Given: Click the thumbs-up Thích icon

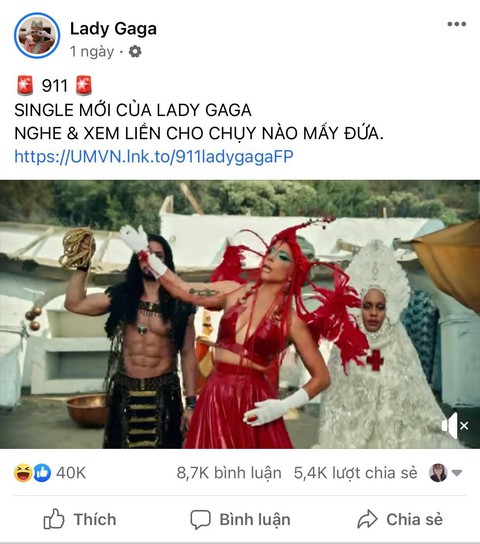Looking at the screenshot, I should [54, 519].
